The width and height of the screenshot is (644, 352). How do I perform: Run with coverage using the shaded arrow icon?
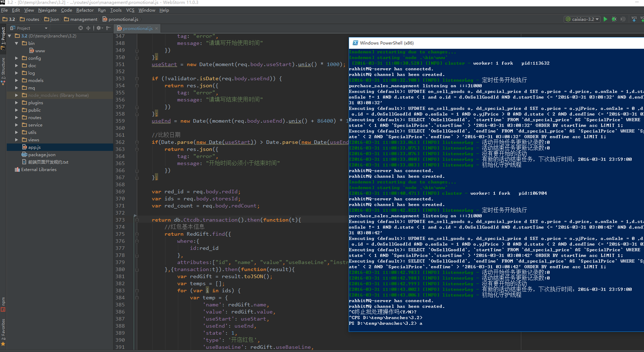[623, 19]
